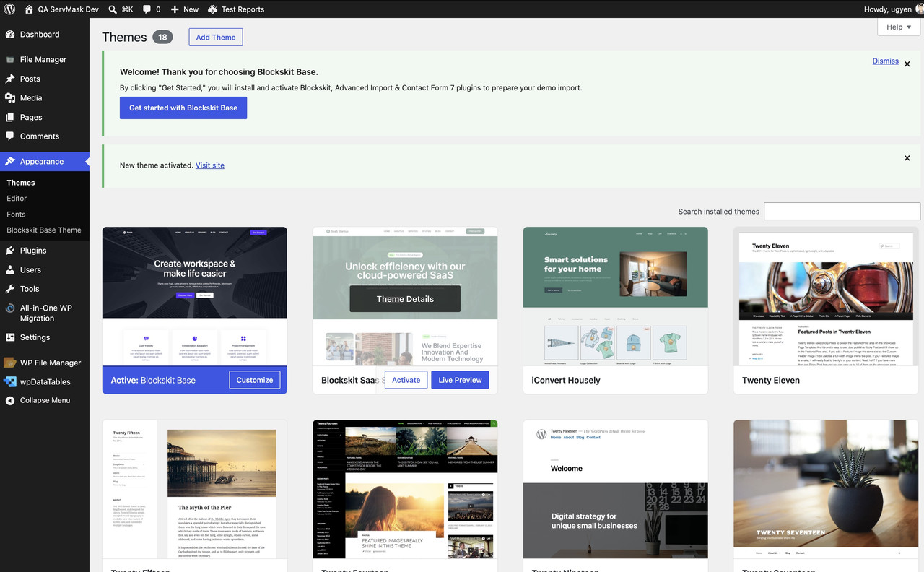Click Get started with Blockskit Base
The width and height of the screenshot is (924, 572).
(x=183, y=108)
